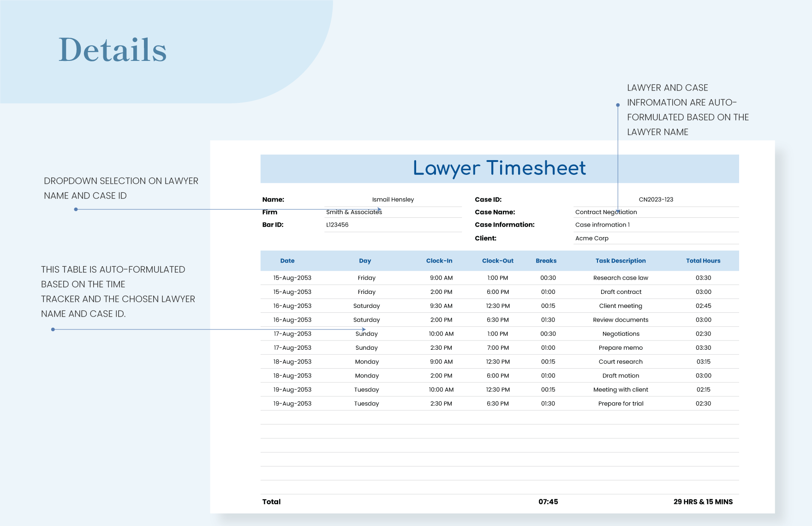
Task: Click the Details heading
Action: pyautogui.click(x=113, y=50)
